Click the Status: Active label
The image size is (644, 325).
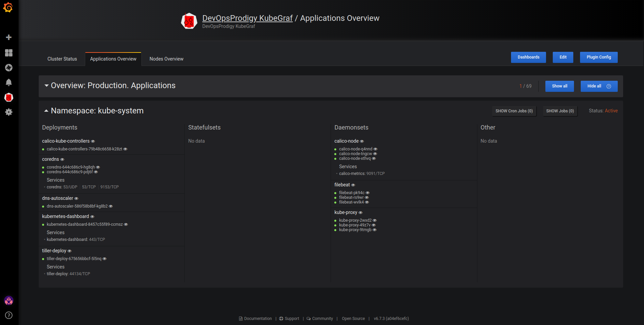(x=603, y=111)
